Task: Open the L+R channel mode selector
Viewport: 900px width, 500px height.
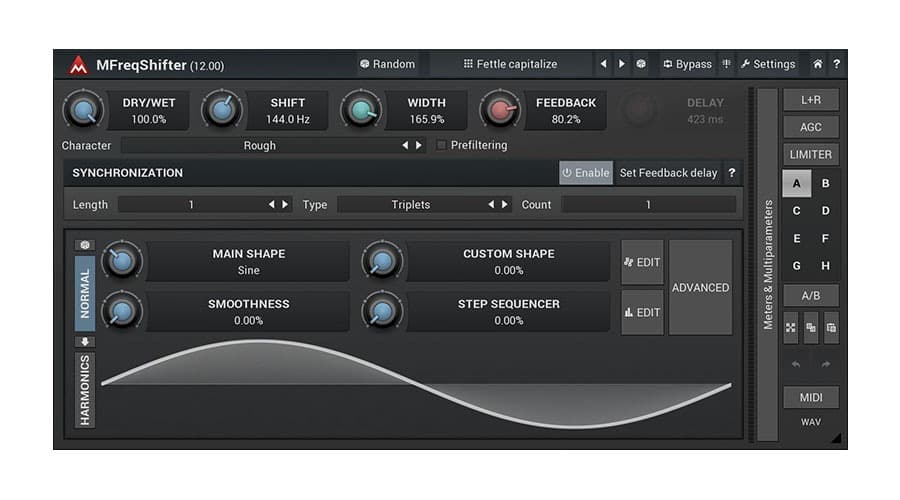Action: (811, 100)
